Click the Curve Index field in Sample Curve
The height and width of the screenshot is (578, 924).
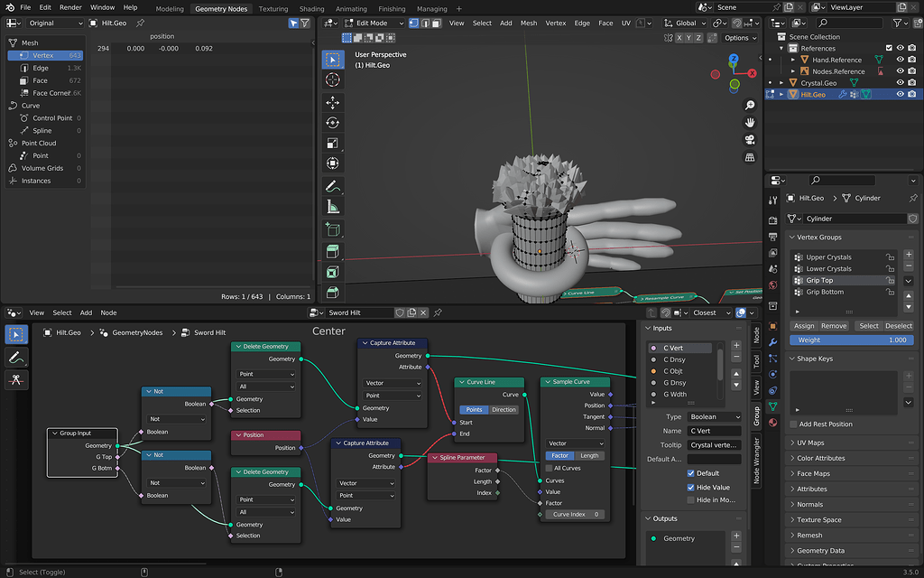575,515
